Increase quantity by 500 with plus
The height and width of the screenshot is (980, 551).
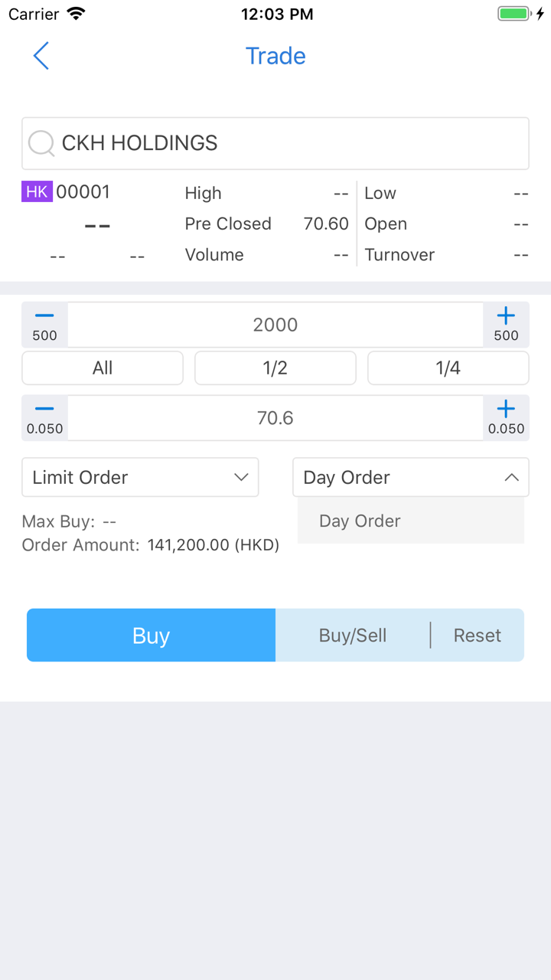click(x=506, y=325)
